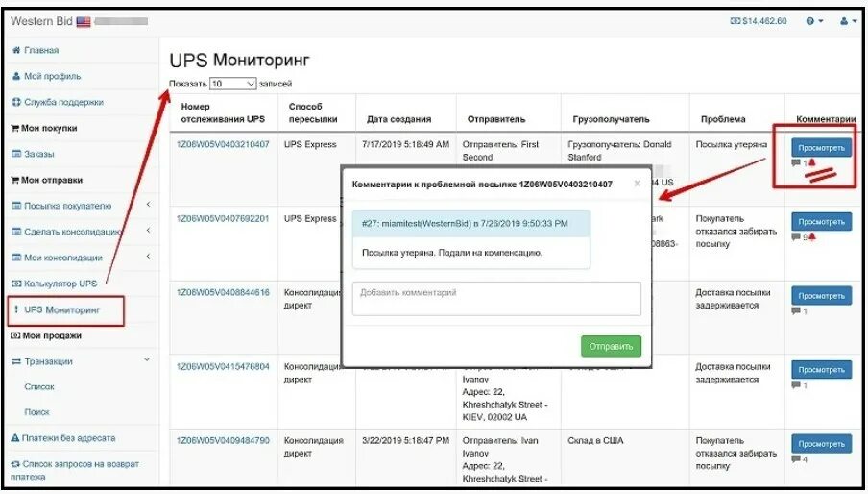
Task: Click Просмотреть for the Посылка утеряна row
Action: [x=822, y=148]
